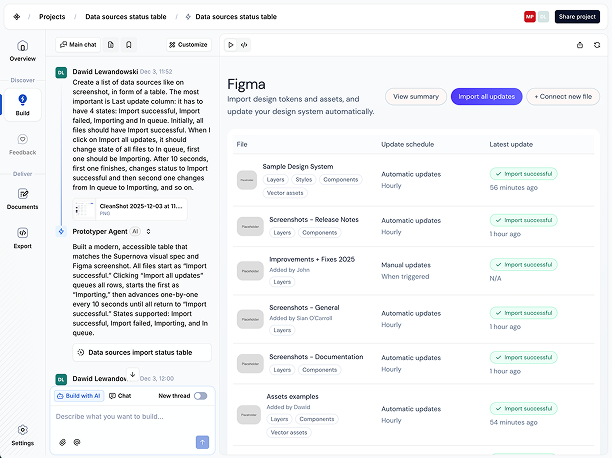612x458 pixels.
Task: Click Connect new file
Action: (563, 96)
